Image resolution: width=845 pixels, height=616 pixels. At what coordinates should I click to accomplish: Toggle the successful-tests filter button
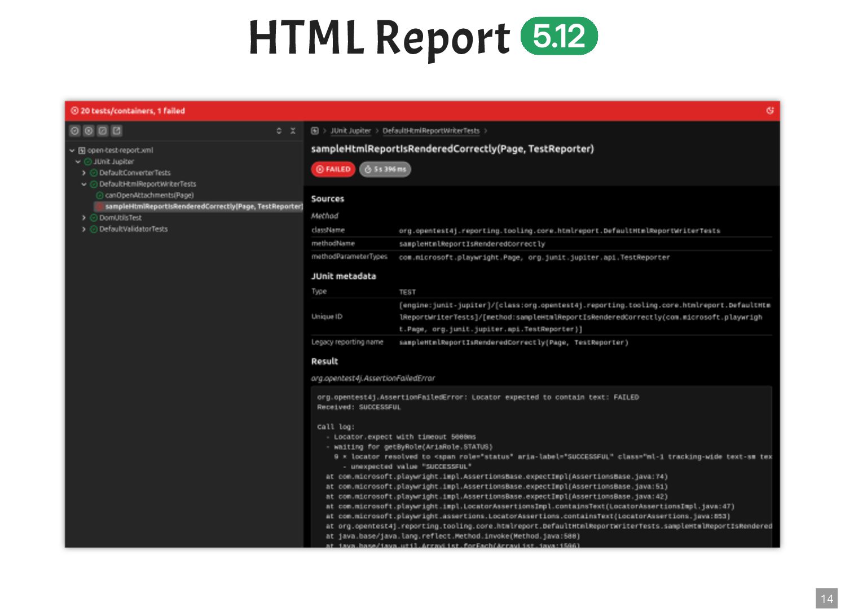(74, 131)
